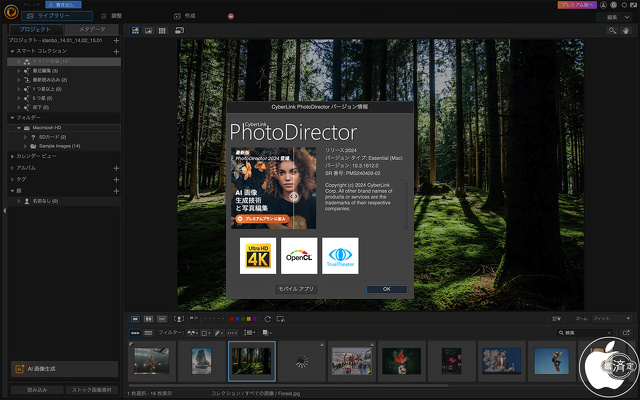
Task: Expand the Calendar View section
Action: click(x=12, y=156)
